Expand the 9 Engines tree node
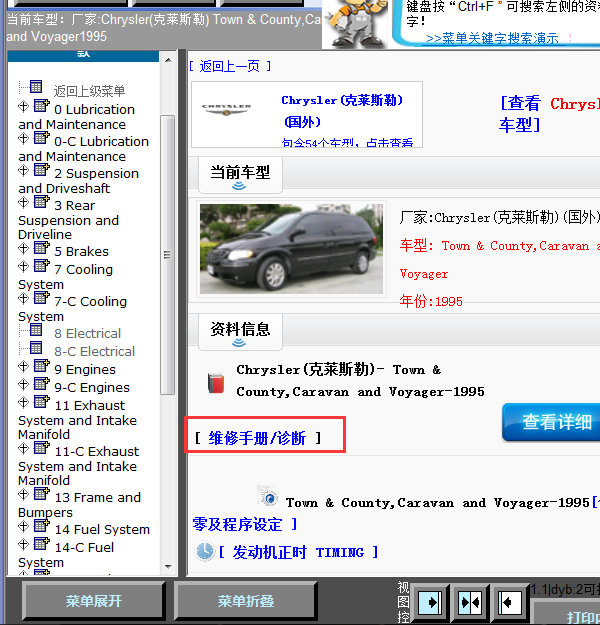600x625 pixels. (x=23, y=366)
